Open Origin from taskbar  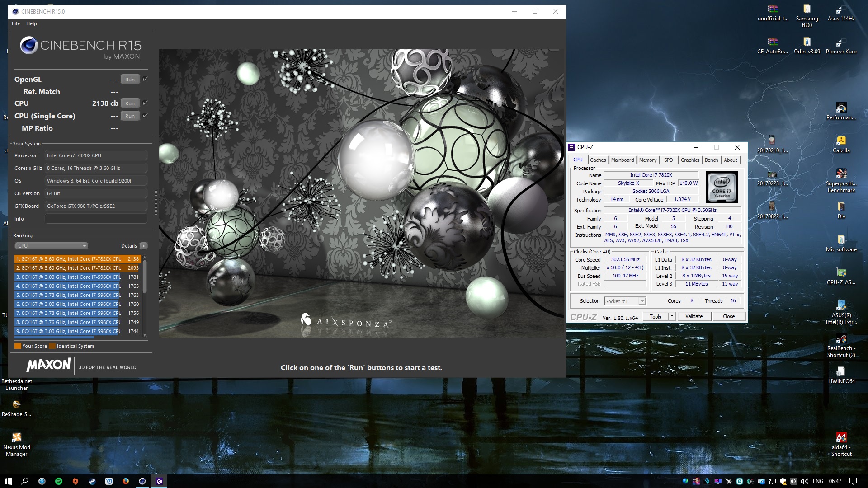pyautogui.click(x=75, y=481)
